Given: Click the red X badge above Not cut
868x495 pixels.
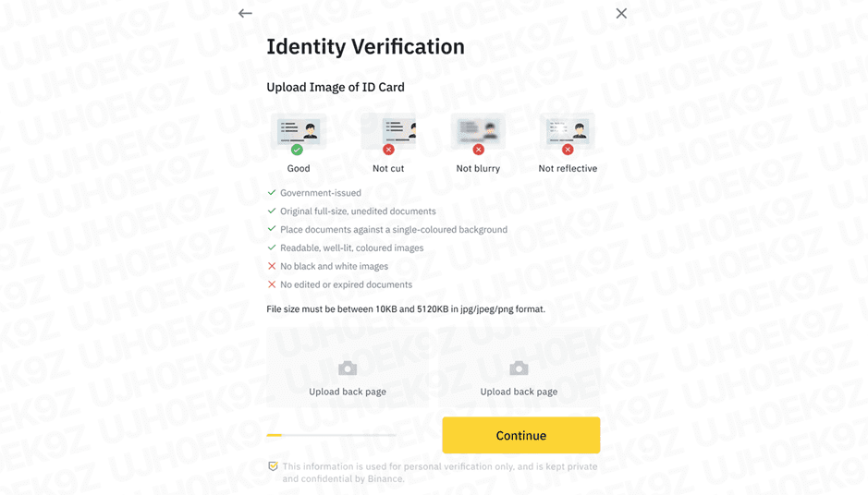Looking at the screenshot, I should point(388,150).
